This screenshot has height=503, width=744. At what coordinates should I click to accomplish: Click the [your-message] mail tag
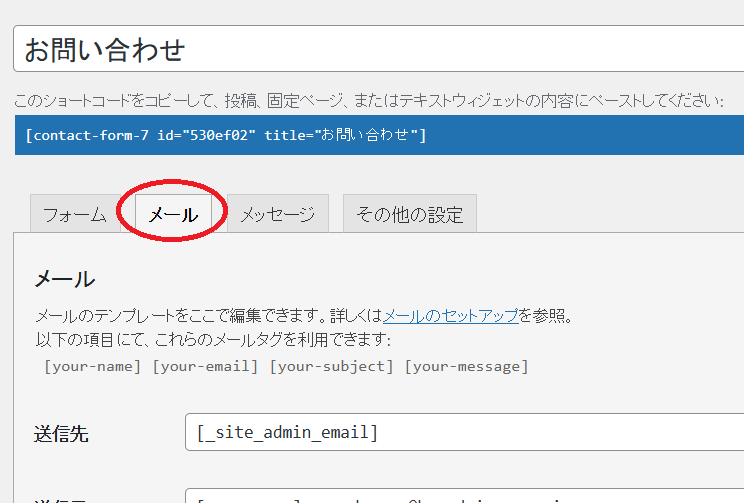click(466, 366)
